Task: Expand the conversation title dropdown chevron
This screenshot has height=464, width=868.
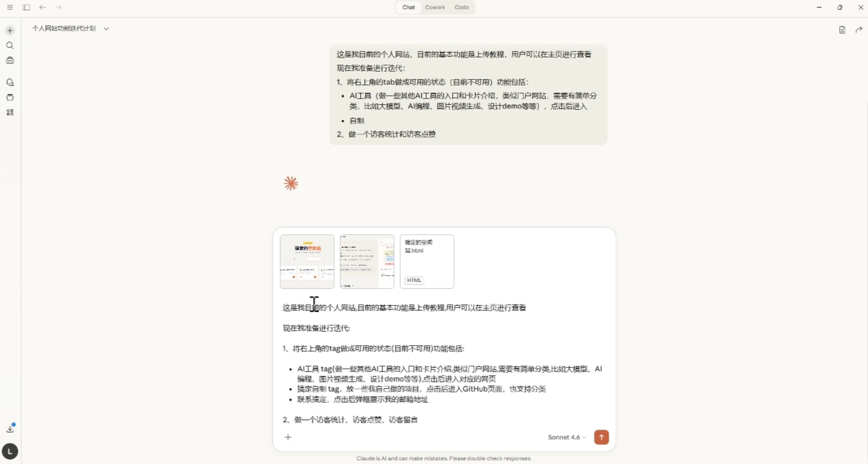Action: (106, 28)
